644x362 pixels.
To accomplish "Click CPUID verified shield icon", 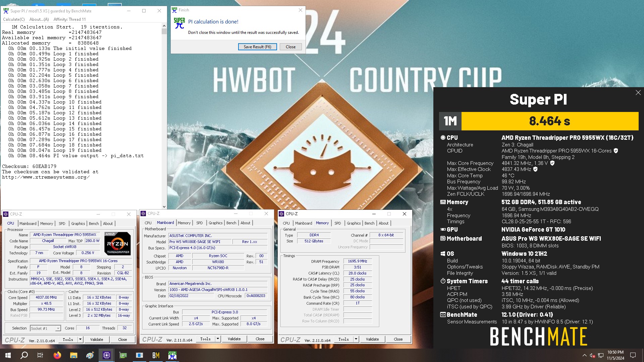I will click(616, 151).
